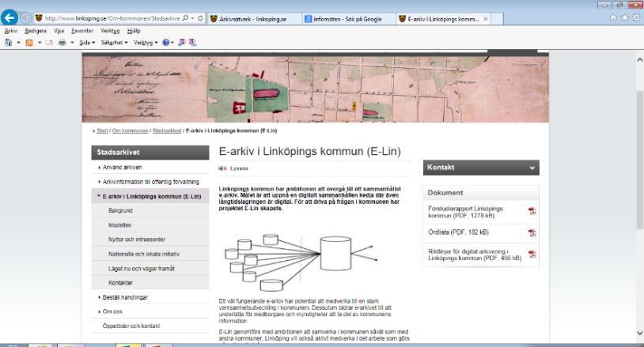Open the browser Home icon
Screen dimensions: 644x347
click(x=613, y=17)
